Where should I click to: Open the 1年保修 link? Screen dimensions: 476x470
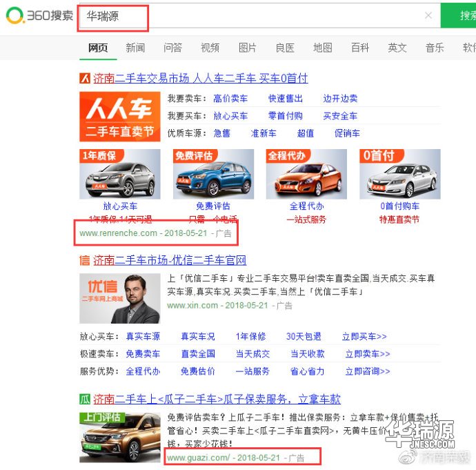[x=250, y=336]
